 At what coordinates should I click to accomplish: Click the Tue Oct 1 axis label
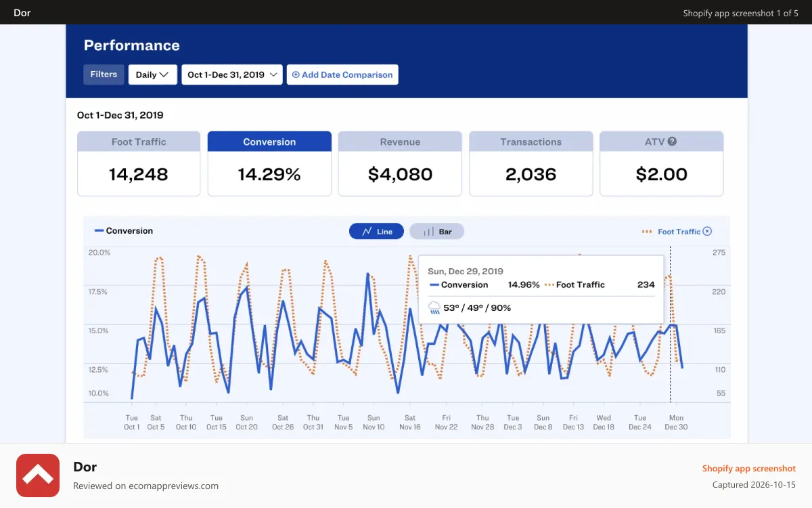pyautogui.click(x=132, y=423)
